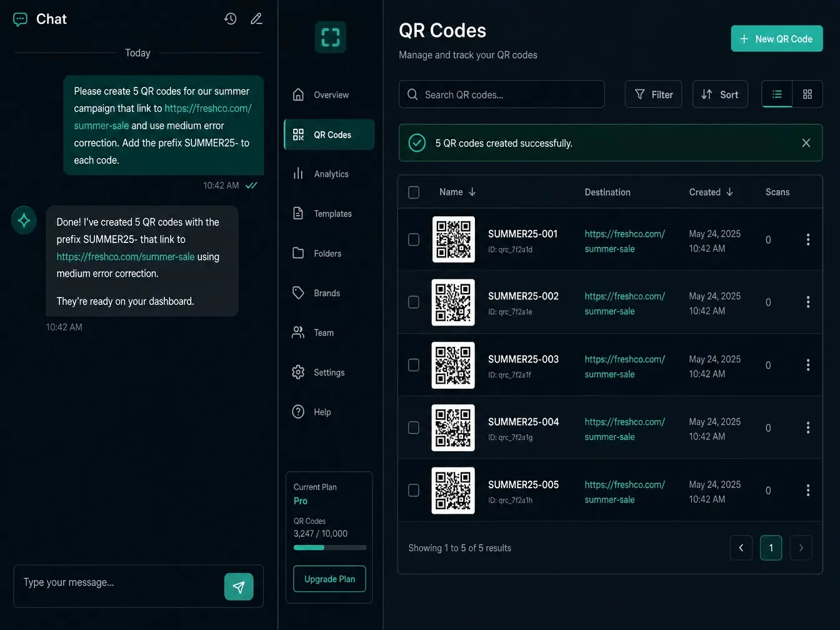Open the Filter options button

pos(653,94)
